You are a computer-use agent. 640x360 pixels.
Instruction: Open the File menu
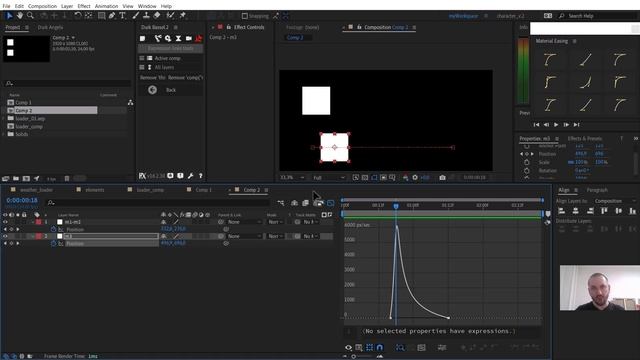pos(6,6)
